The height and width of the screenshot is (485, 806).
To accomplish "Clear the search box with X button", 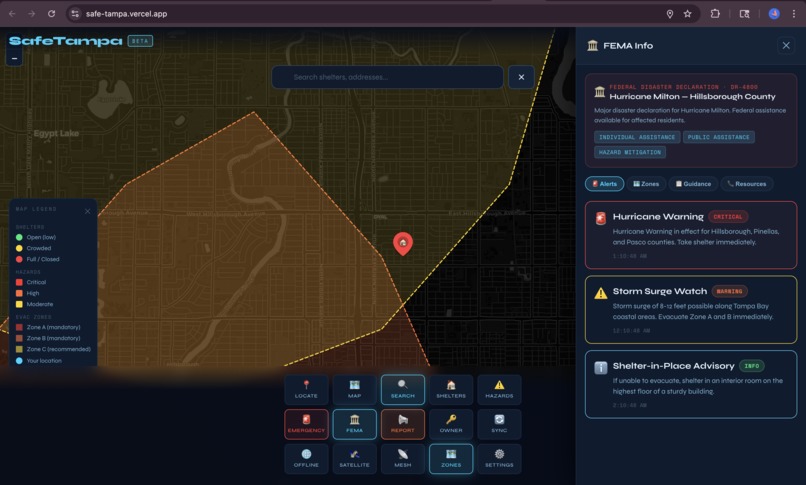I will pos(521,77).
